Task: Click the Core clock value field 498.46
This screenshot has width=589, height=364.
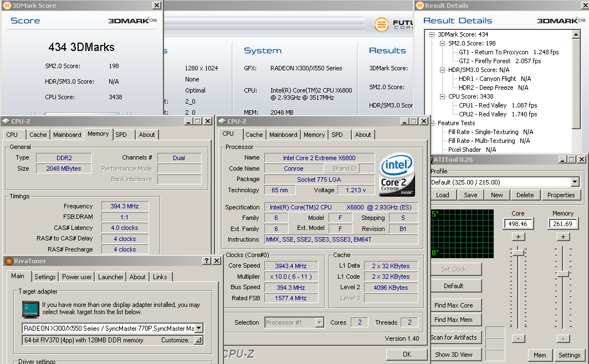Action: [x=518, y=224]
